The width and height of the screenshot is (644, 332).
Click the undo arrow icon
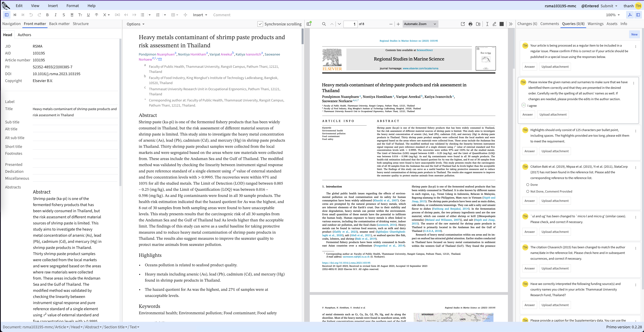point(31,15)
